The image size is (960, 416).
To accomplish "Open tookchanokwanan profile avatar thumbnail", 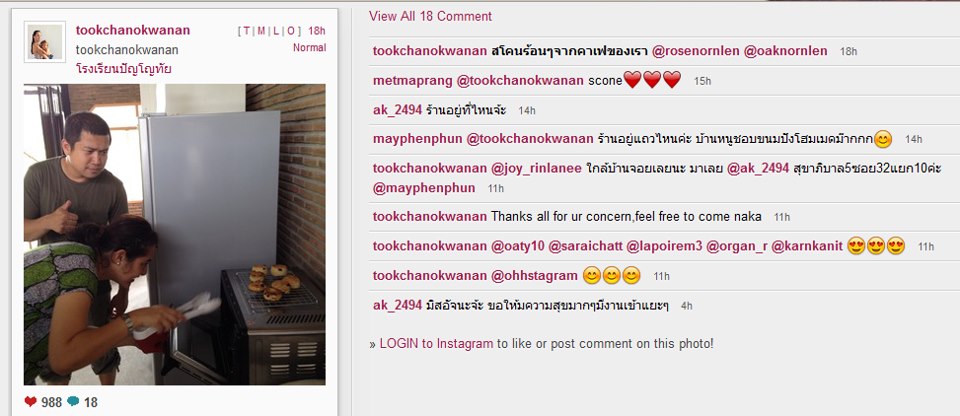I will (x=45, y=42).
